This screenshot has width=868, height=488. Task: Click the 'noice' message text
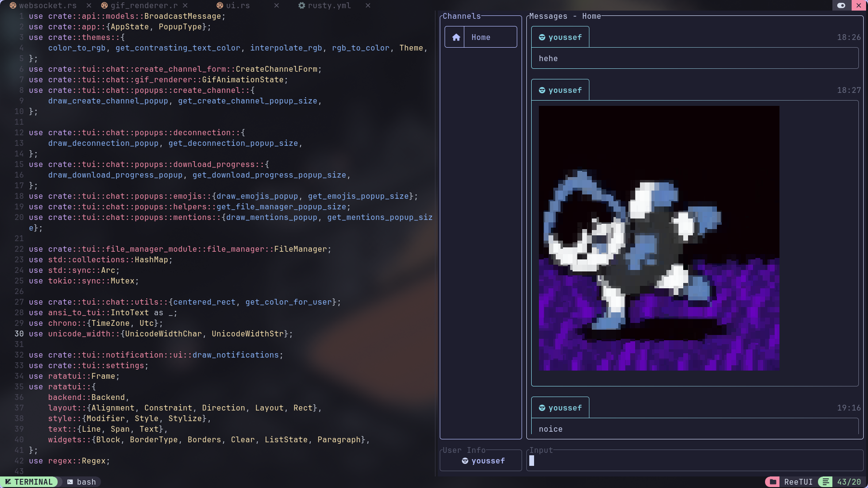(x=550, y=429)
